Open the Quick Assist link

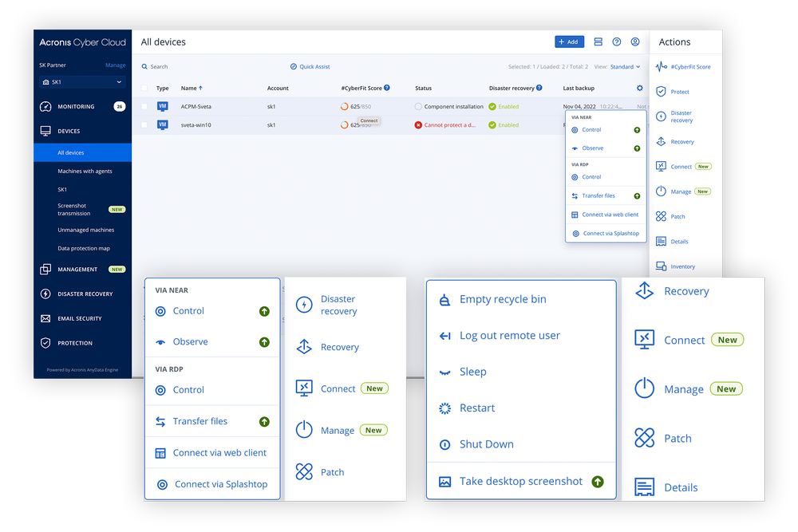pyautogui.click(x=310, y=67)
